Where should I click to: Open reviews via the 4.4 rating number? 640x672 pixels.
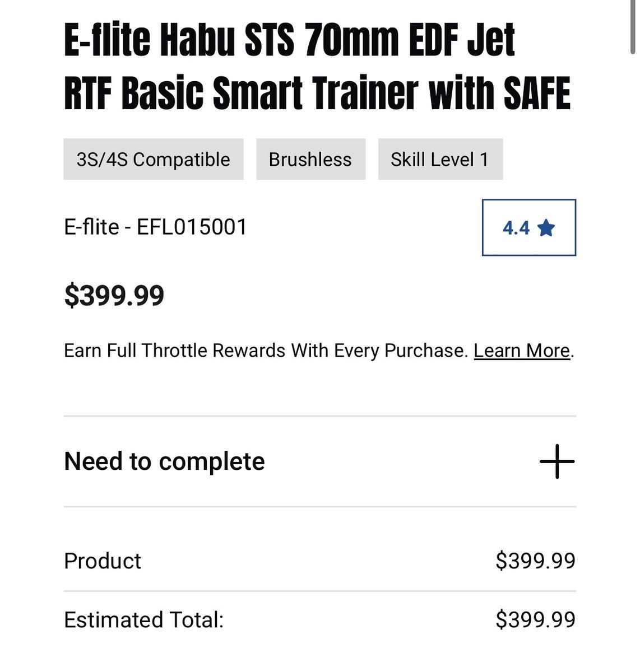516,228
